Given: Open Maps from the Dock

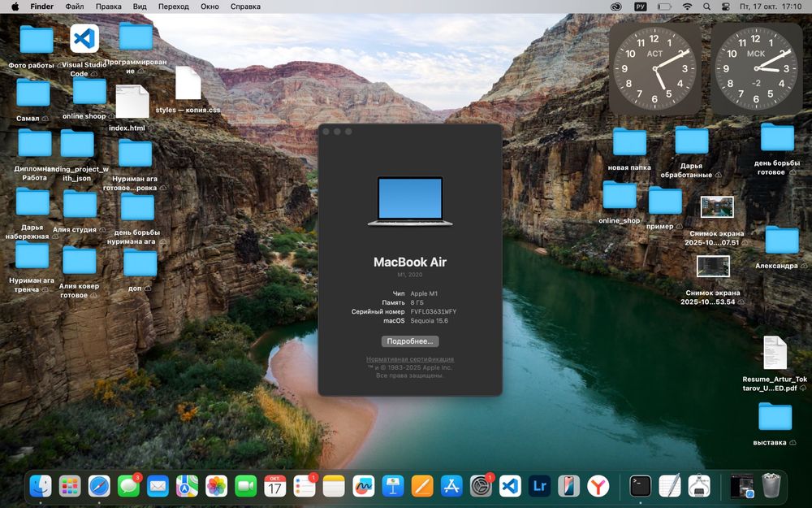Looking at the screenshot, I should [187, 486].
